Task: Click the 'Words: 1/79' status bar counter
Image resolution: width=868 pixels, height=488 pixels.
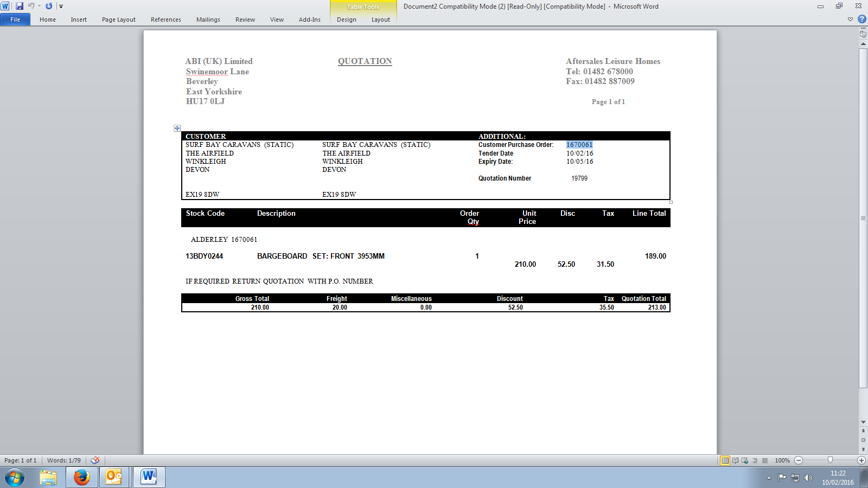Action: (x=64, y=460)
